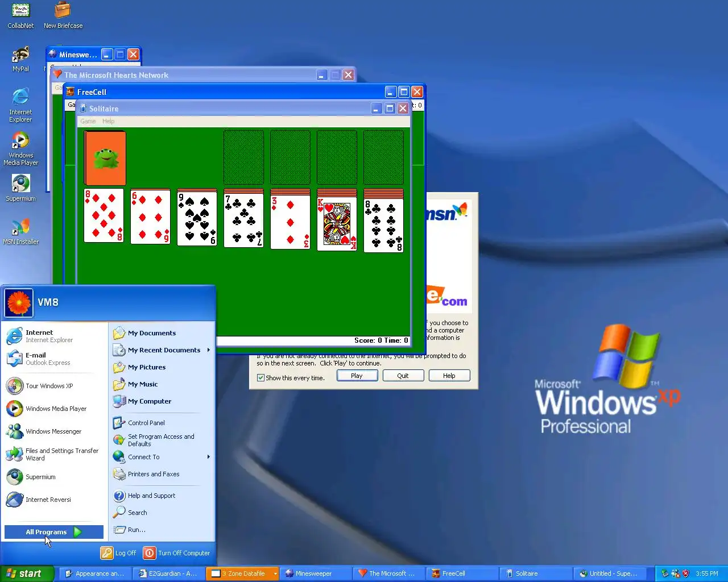Screen dimensions: 728x582
Task: Open the Run... dialog
Action: click(x=162, y=530)
